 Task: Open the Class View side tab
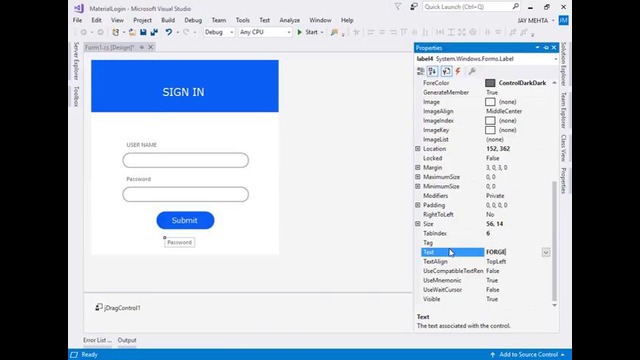pos(564,148)
